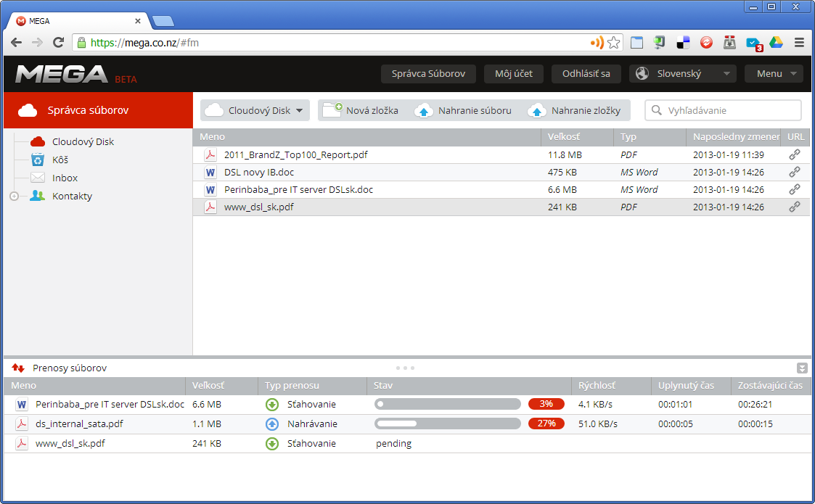Select pending www_dsl_sk.pdf transfer row
The height and width of the screenshot is (504, 815).
click(x=408, y=444)
